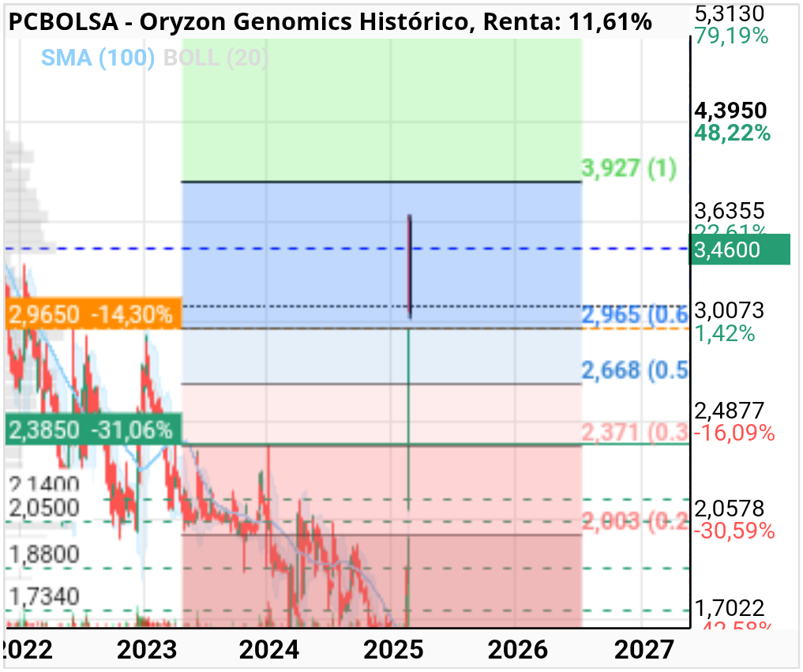
Task: Click the 1,7022 price axis value
Action: pos(730,608)
